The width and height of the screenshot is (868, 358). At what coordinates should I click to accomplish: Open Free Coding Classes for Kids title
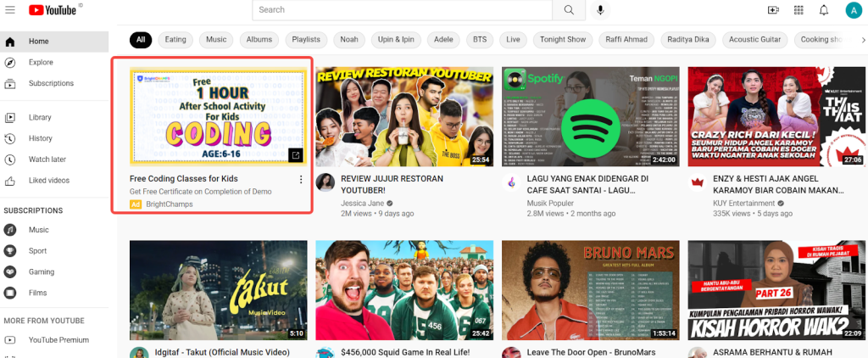click(x=184, y=179)
